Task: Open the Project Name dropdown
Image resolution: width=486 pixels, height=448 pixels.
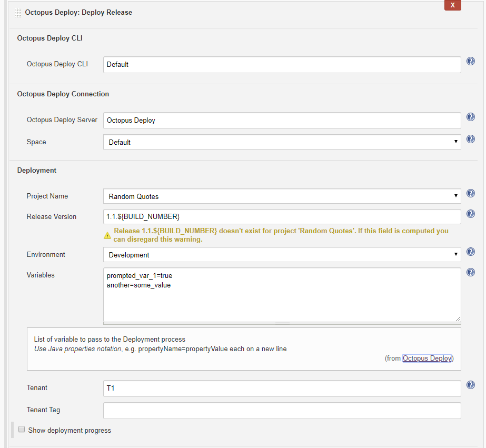Action: 282,196
